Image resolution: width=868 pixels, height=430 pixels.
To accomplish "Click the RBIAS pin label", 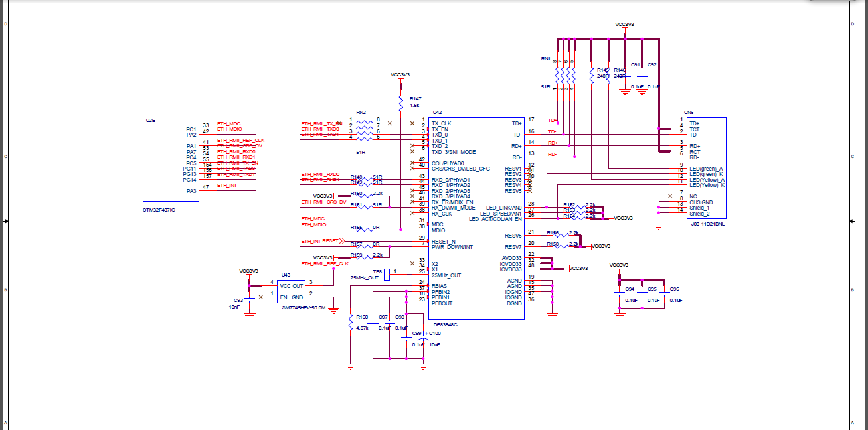I will coord(440,287).
